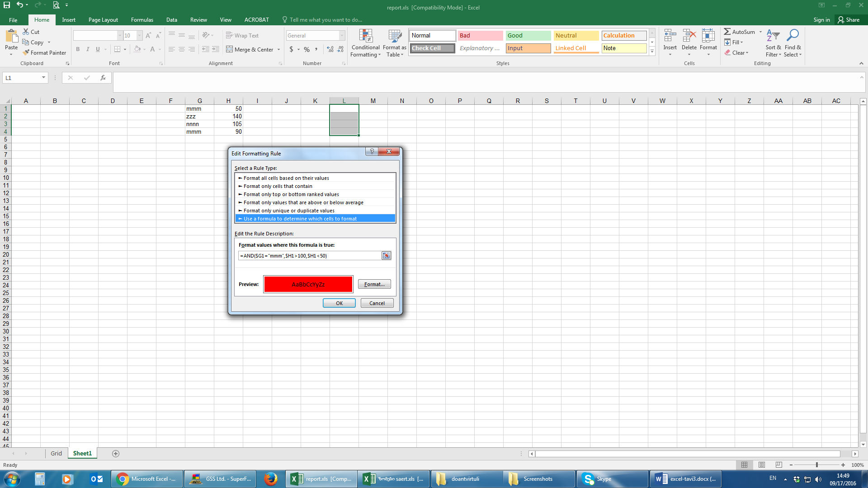Click the range selector icon in formula box
The width and height of the screenshot is (868, 488).
[x=386, y=256]
